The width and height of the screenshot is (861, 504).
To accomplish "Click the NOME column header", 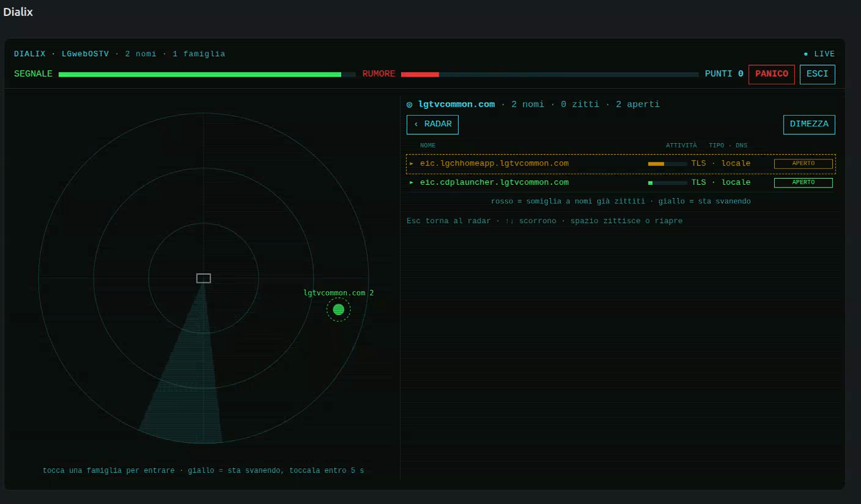I will coord(428,145).
